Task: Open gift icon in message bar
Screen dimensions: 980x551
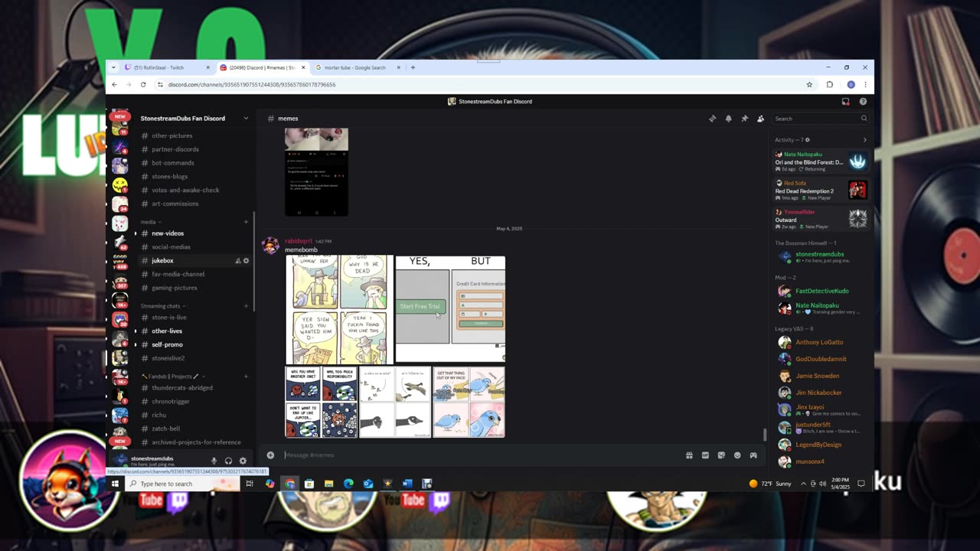Action: click(x=689, y=455)
